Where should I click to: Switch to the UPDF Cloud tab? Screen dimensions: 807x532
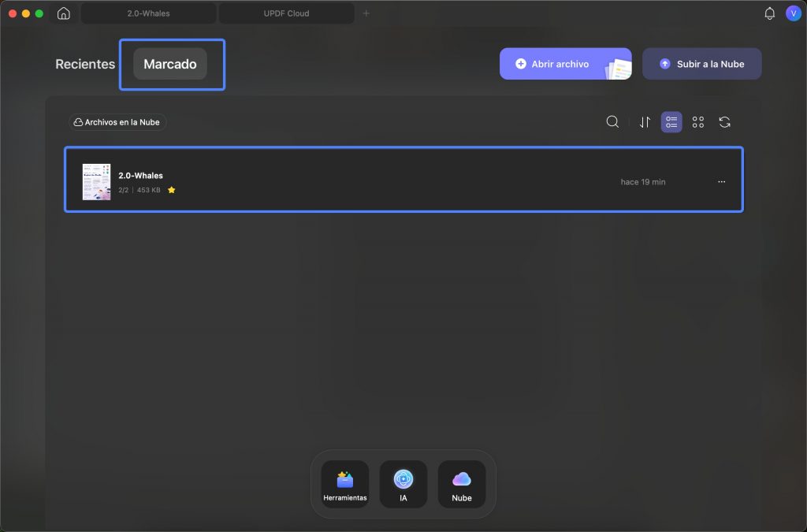[286, 13]
